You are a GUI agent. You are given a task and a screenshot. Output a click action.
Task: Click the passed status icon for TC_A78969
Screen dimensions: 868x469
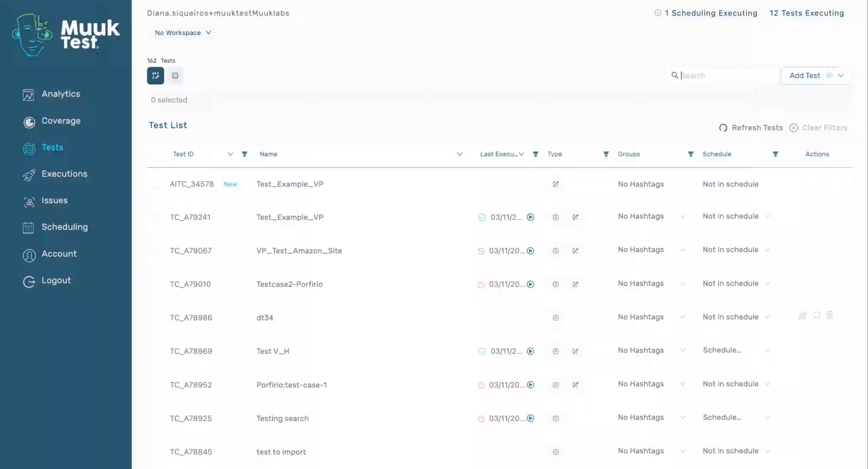(x=482, y=351)
